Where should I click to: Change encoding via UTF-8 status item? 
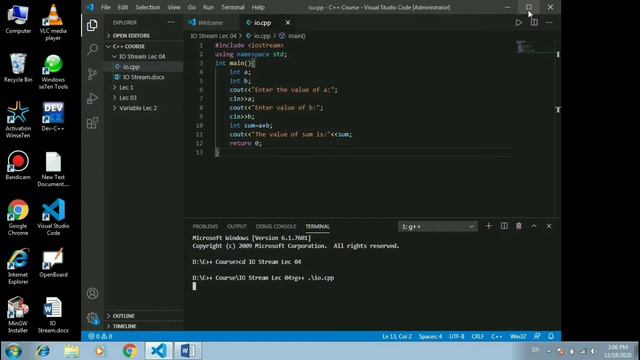click(457, 336)
